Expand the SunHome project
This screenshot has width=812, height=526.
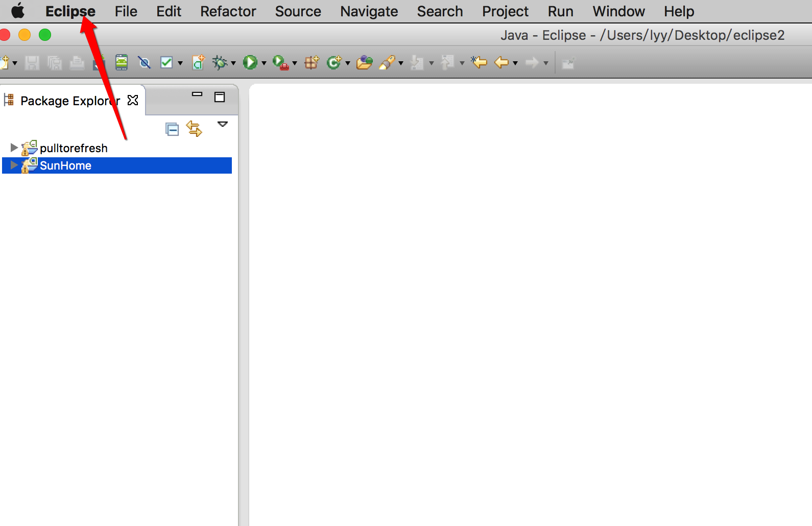coord(14,165)
